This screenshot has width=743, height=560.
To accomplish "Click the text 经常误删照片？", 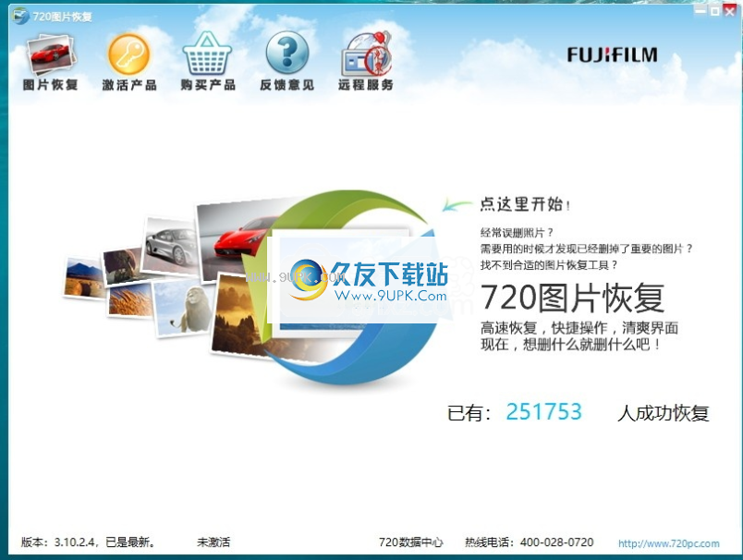I will [517, 233].
